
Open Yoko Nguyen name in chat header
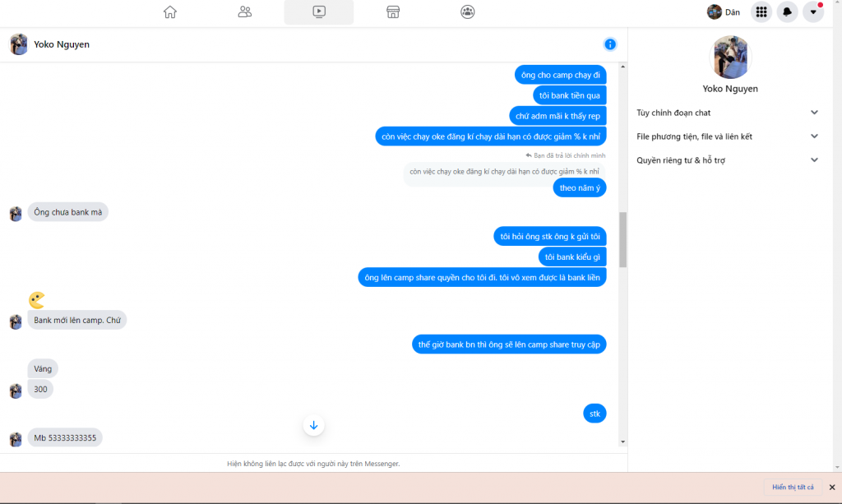click(x=62, y=44)
